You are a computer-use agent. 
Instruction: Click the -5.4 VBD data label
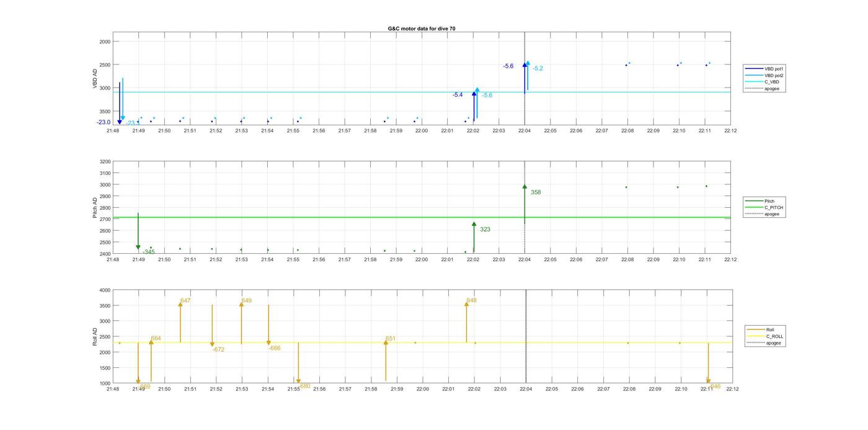point(458,95)
